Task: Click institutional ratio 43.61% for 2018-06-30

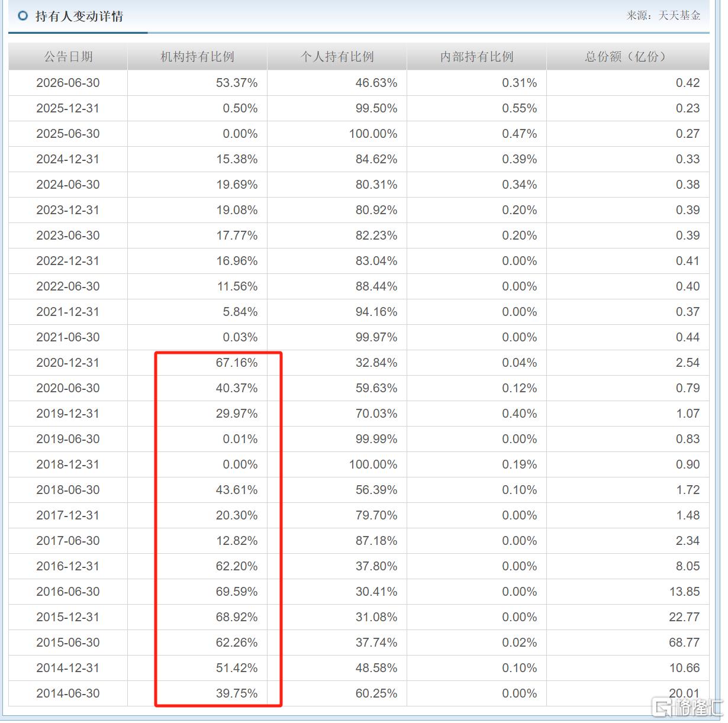Action: pyautogui.click(x=237, y=490)
